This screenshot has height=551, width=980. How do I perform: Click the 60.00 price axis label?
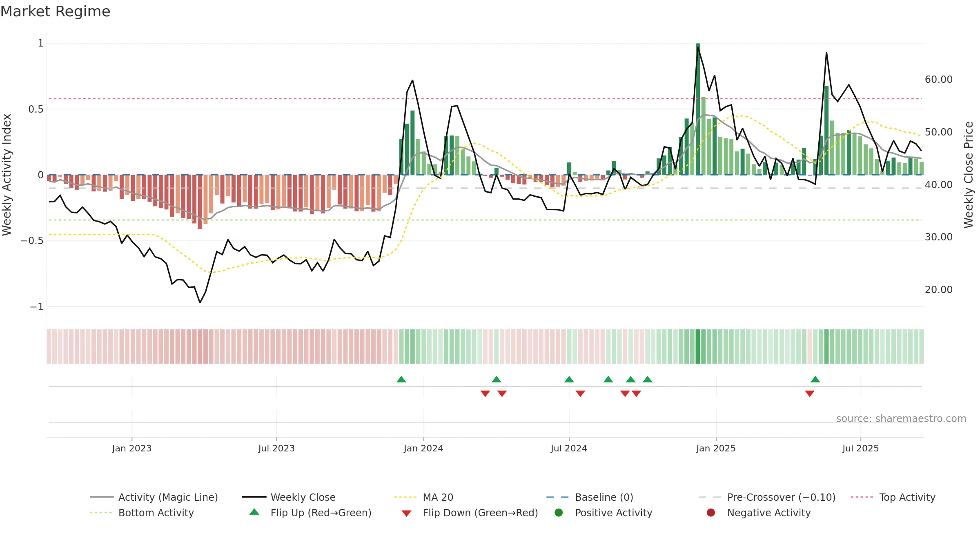click(x=939, y=80)
